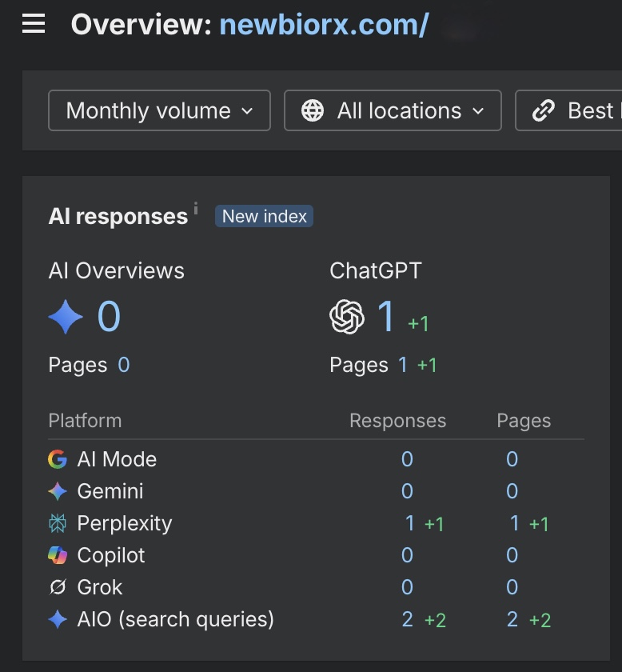622x672 pixels.
Task: Open Grok Pages value
Action: tap(512, 587)
